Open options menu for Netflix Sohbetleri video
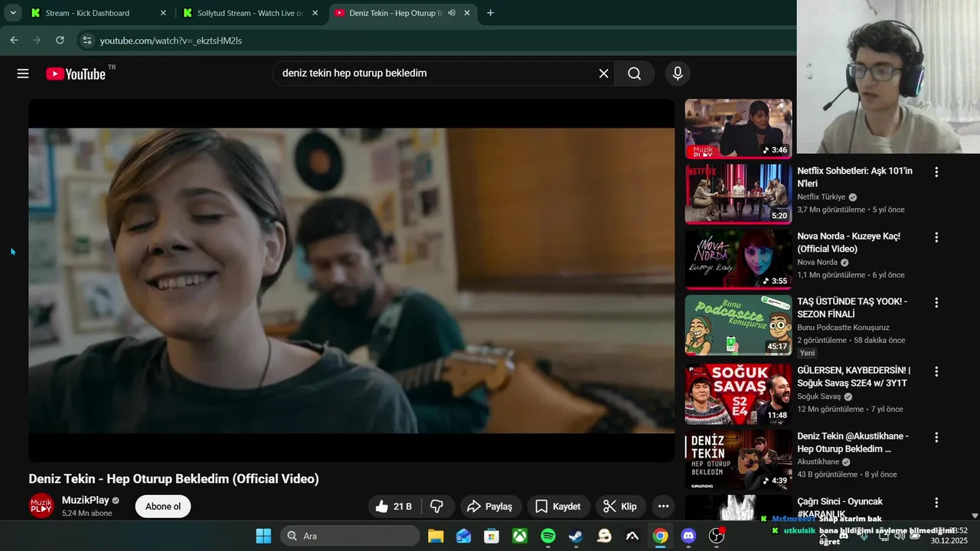 tap(936, 172)
